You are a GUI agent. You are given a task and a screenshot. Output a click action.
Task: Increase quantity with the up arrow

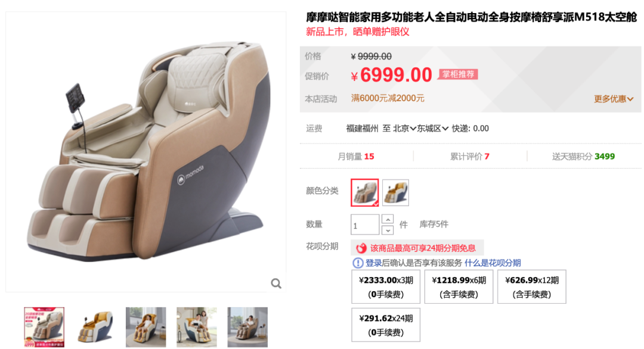coord(388,219)
